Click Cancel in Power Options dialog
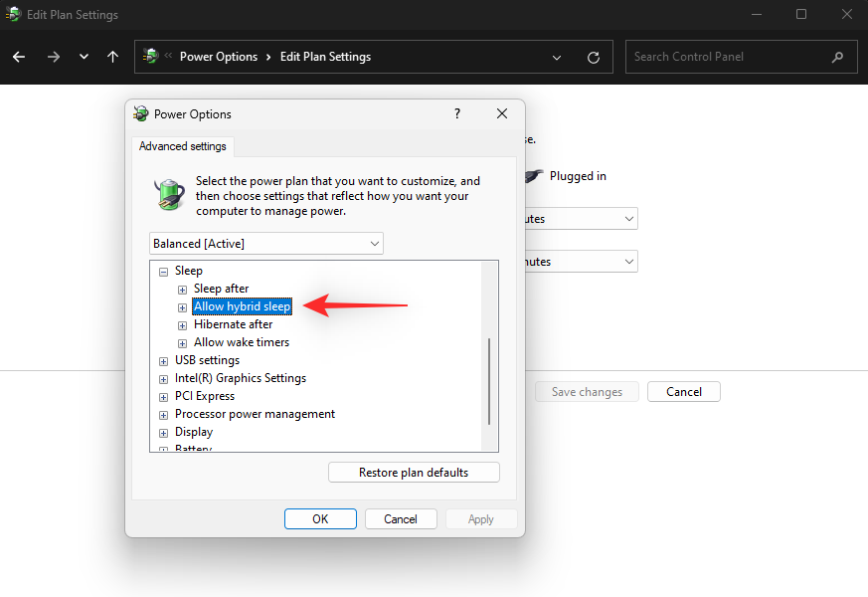This screenshot has height=597, width=868. coord(401,519)
